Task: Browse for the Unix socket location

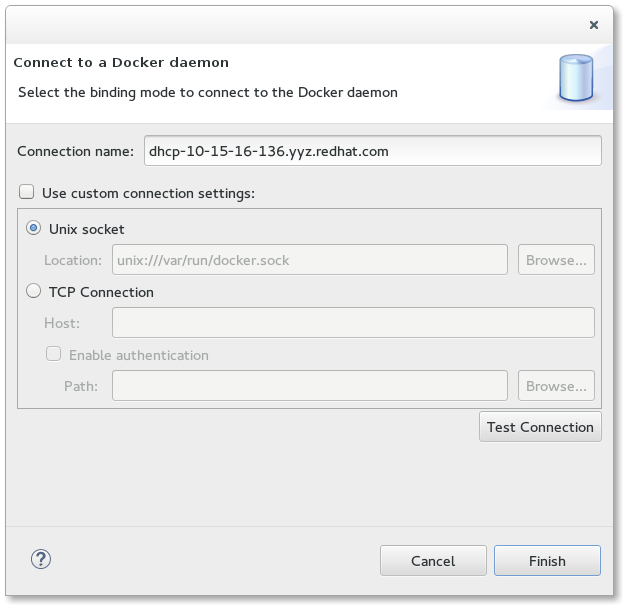Action: click(x=556, y=260)
